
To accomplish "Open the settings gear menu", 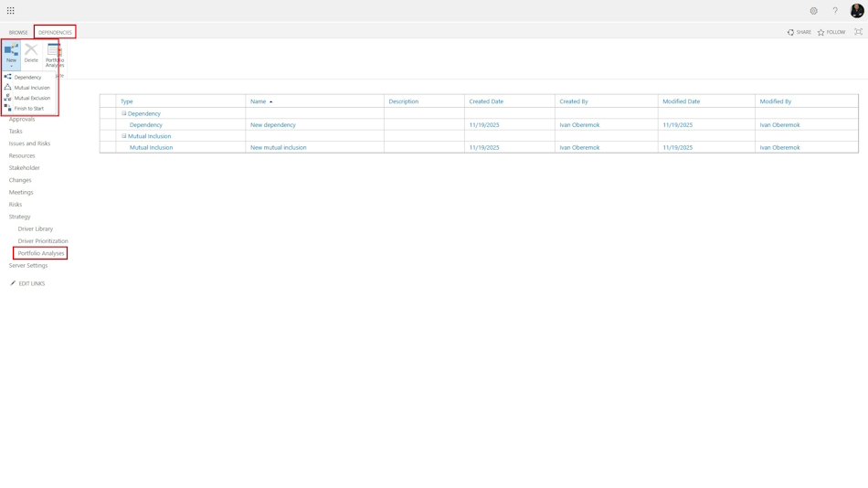I will (814, 11).
